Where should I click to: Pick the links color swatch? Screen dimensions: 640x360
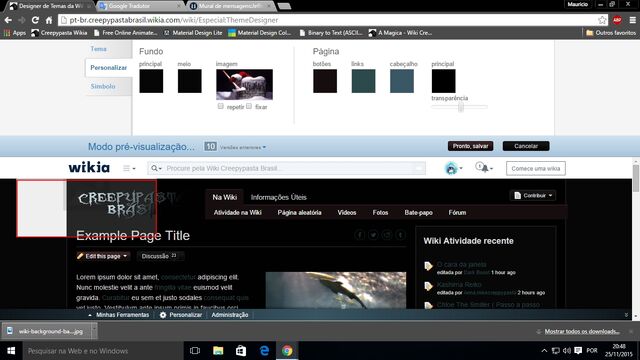coord(363,81)
